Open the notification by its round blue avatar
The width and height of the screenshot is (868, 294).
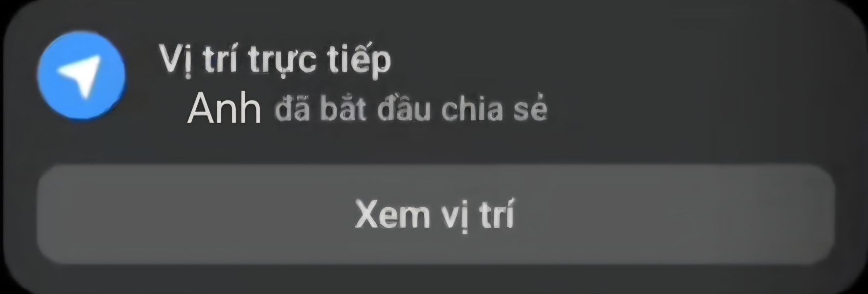point(81,77)
